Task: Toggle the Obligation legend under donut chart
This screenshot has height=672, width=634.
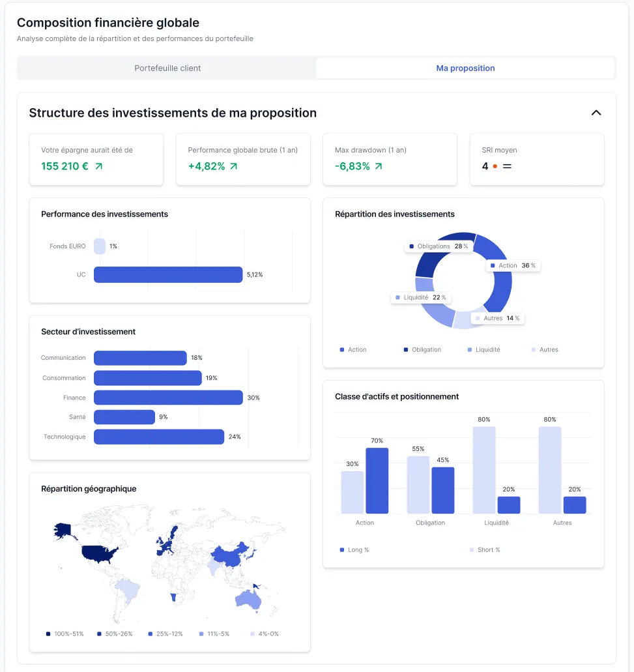Action: coord(422,350)
